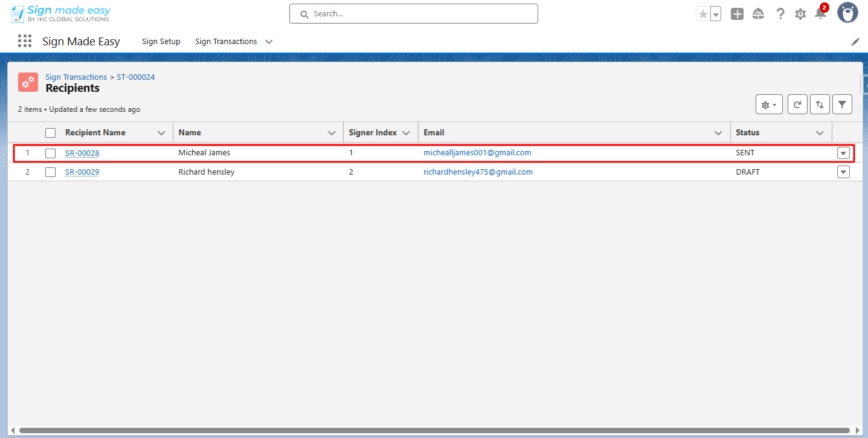Open the Sign Transactions tab
This screenshot has width=868, height=438.
click(x=226, y=42)
